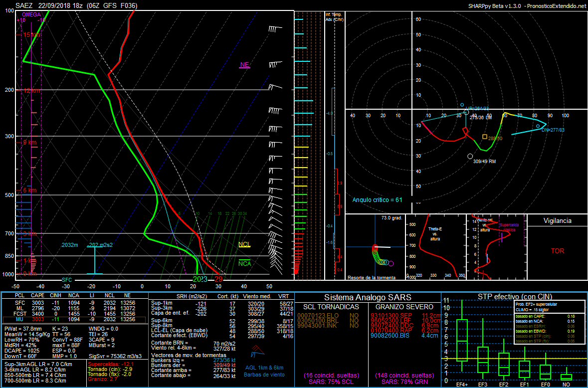The height and width of the screenshot is (388, 588).
Task: Click the Bunkers izq = 273/36 kt row
Action: click(x=193, y=360)
